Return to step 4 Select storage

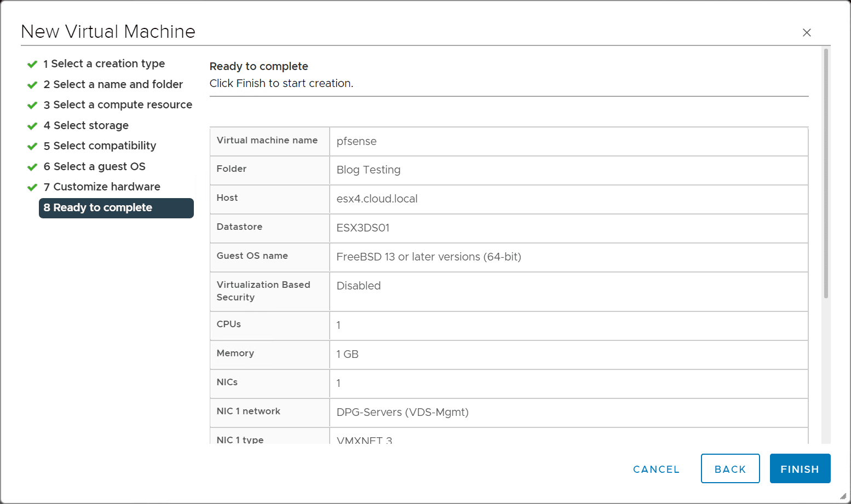coord(91,125)
